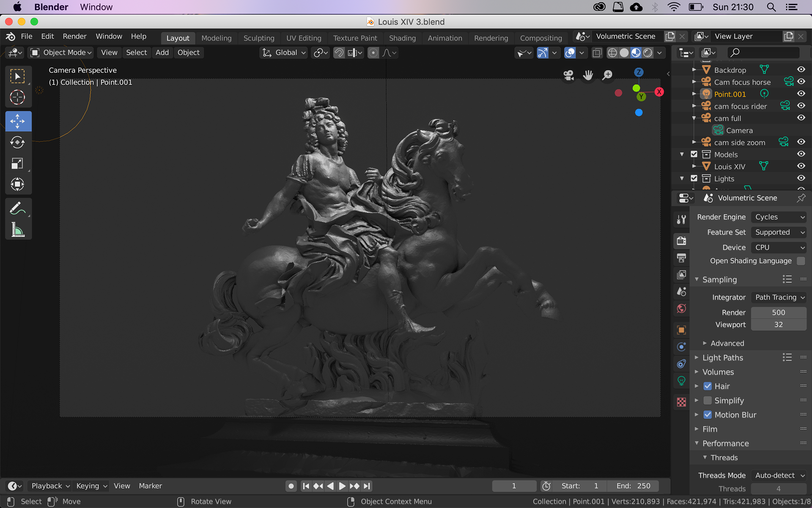The image size is (812, 508).
Task: Switch to rendered viewport shading
Action: pos(647,52)
